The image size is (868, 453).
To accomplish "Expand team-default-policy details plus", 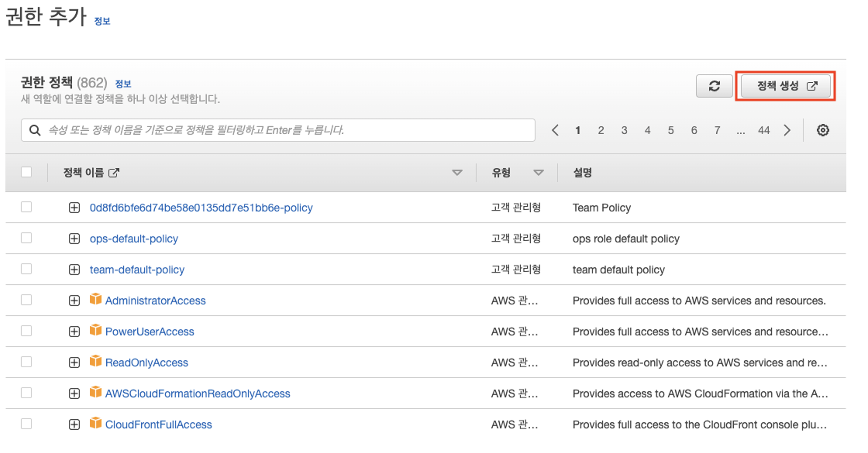I will 74,270.
